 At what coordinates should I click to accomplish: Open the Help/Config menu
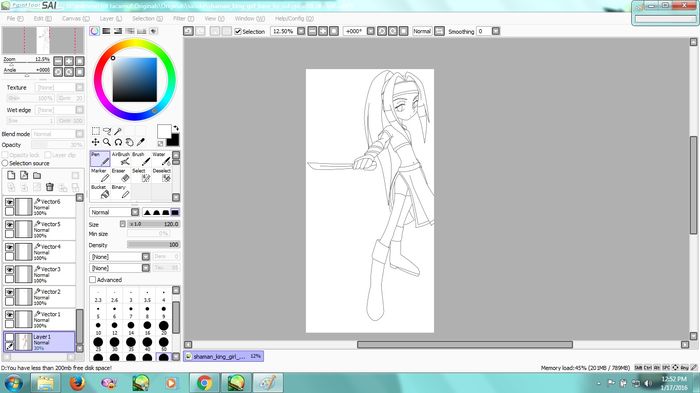click(x=294, y=18)
